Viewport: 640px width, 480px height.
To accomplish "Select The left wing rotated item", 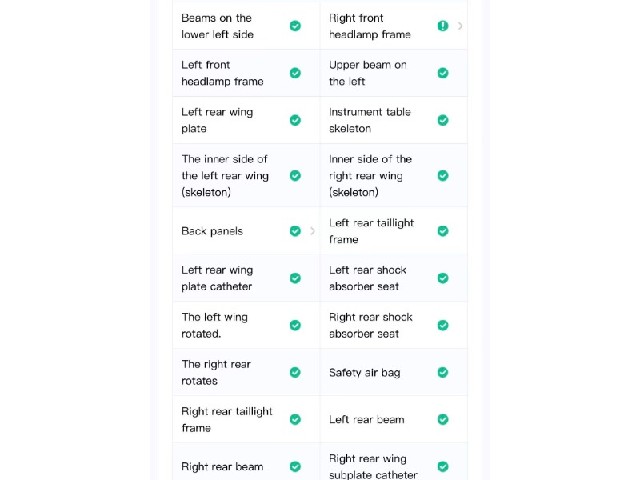I will [x=246, y=325].
